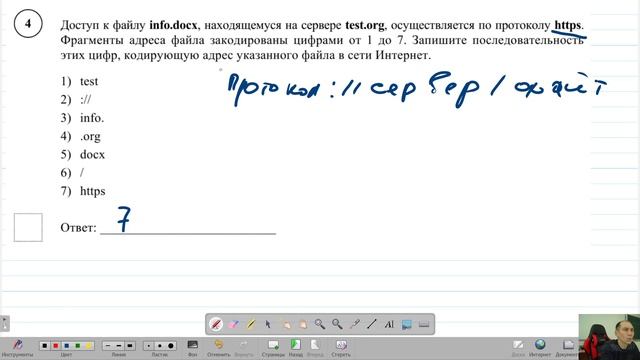Select the Eraser tool in floating palette

click(233, 324)
